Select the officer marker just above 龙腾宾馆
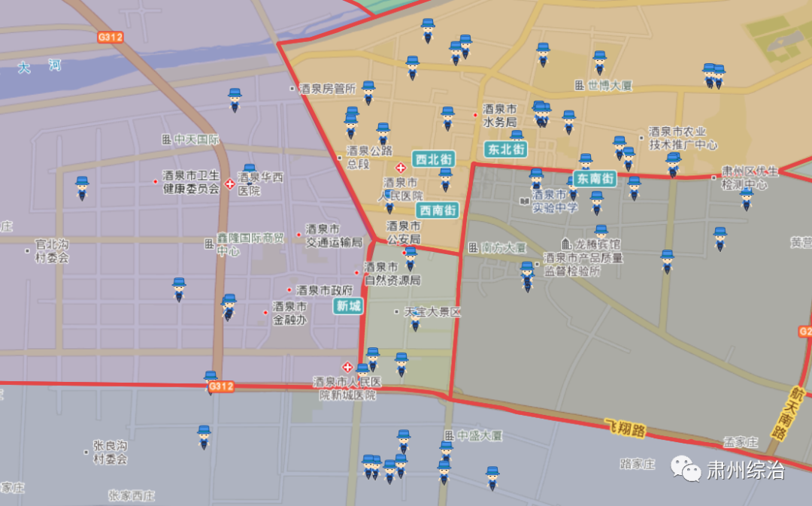The width and height of the screenshot is (812, 506). point(601,232)
